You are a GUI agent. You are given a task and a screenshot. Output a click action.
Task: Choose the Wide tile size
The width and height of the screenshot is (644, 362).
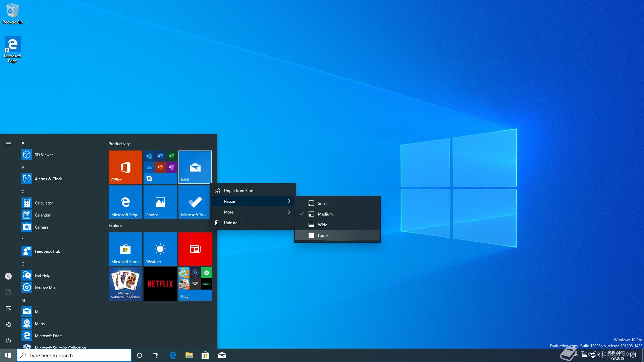(x=322, y=225)
